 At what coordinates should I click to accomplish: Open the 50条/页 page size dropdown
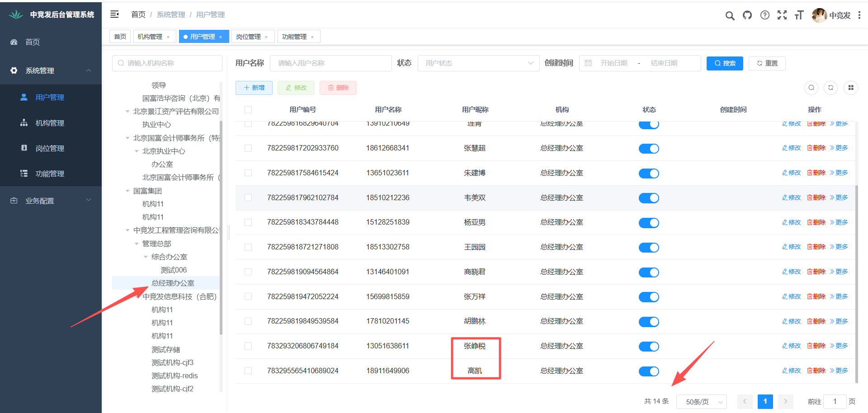(701, 402)
